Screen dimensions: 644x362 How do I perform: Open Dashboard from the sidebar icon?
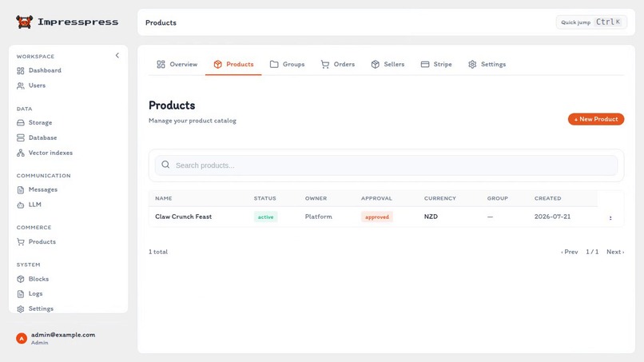click(21, 70)
